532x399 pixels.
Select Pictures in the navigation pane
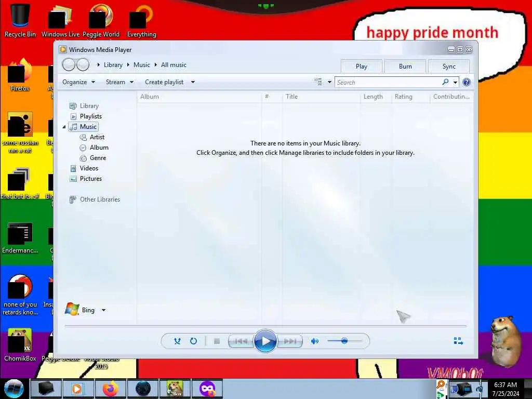pyautogui.click(x=86, y=179)
